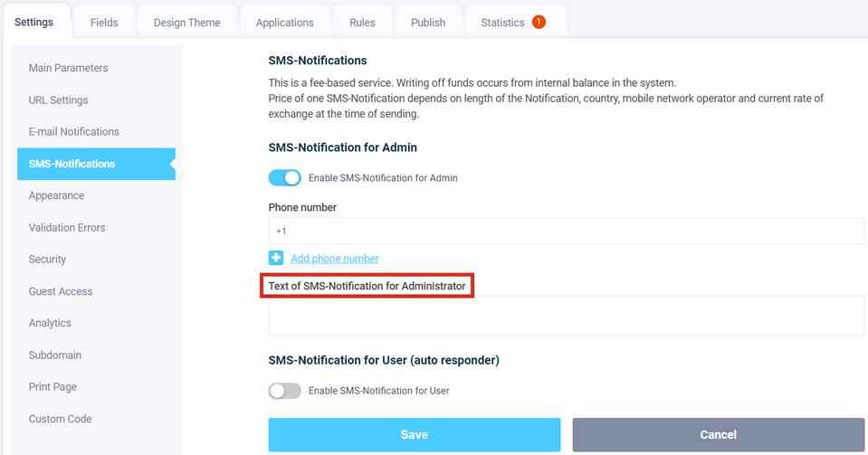The image size is (868, 455).
Task: Switch to the Fields tab
Action: 104,23
